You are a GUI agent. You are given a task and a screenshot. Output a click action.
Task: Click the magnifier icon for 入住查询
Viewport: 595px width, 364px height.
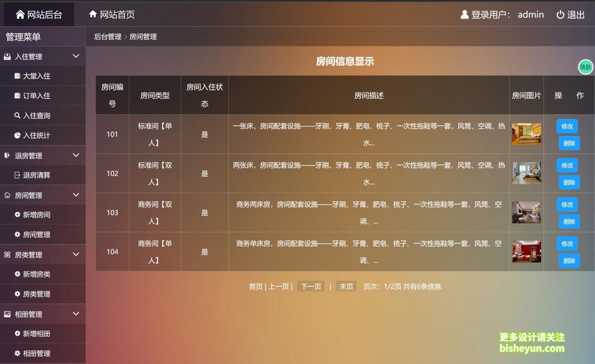coord(17,116)
